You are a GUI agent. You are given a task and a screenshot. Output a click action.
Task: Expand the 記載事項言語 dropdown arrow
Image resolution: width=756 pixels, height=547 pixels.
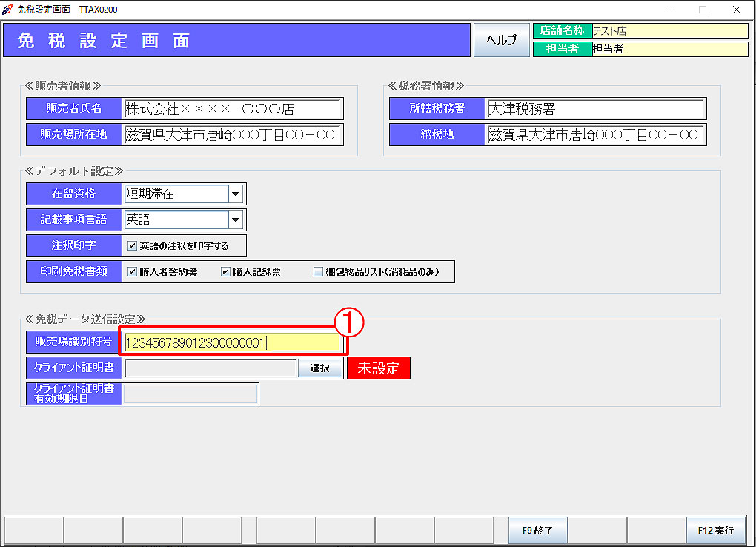click(x=236, y=220)
